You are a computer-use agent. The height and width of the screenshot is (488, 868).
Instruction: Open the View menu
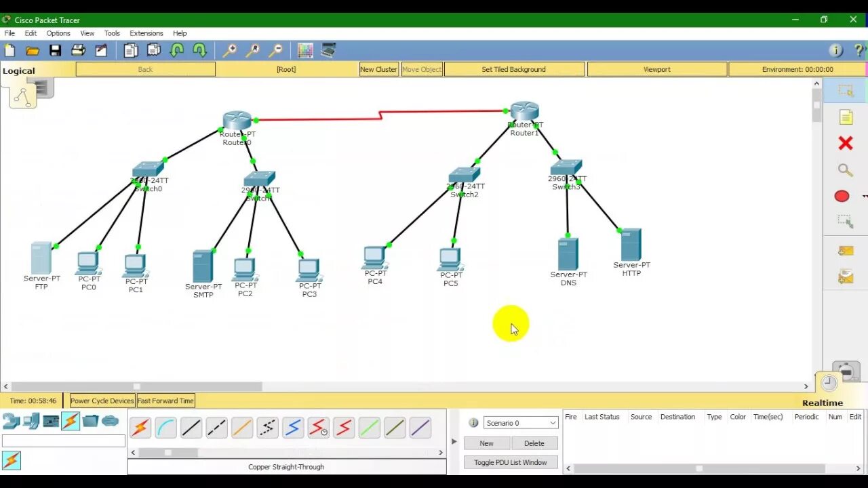point(87,33)
